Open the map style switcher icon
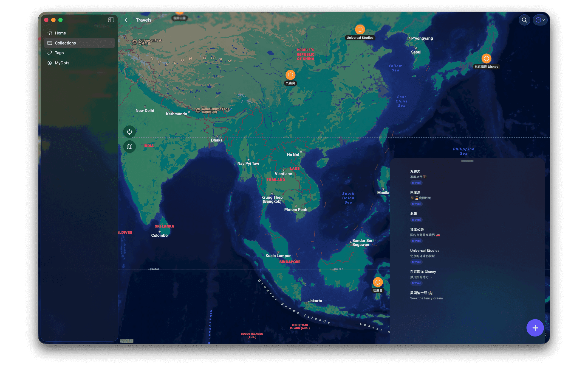The image size is (588, 367). tap(130, 146)
